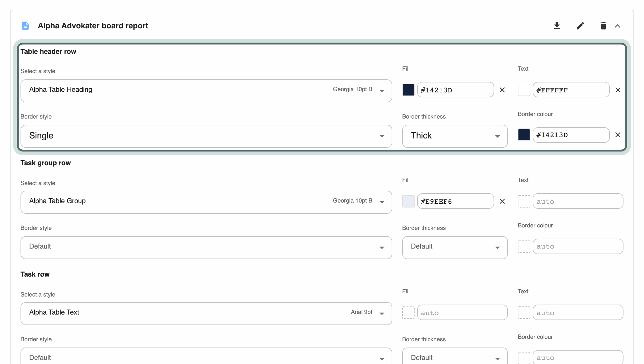This screenshot has height=364, width=644.
Task: Pick the table header white Text colour swatch
Action: (524, 90)
